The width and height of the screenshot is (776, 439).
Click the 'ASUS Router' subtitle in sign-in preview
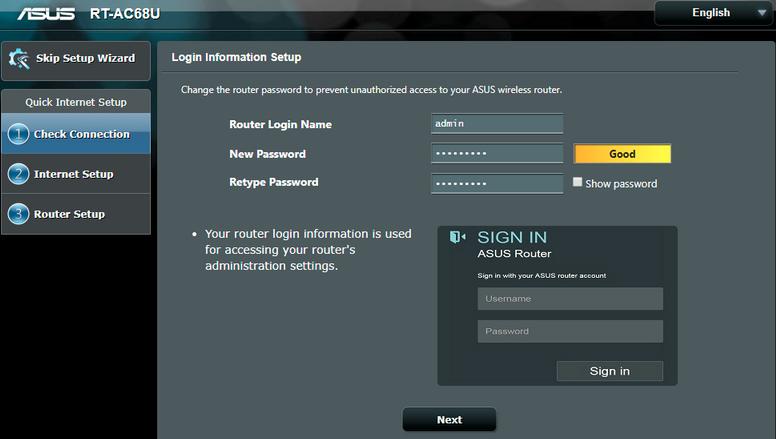[x=514, y=254]
